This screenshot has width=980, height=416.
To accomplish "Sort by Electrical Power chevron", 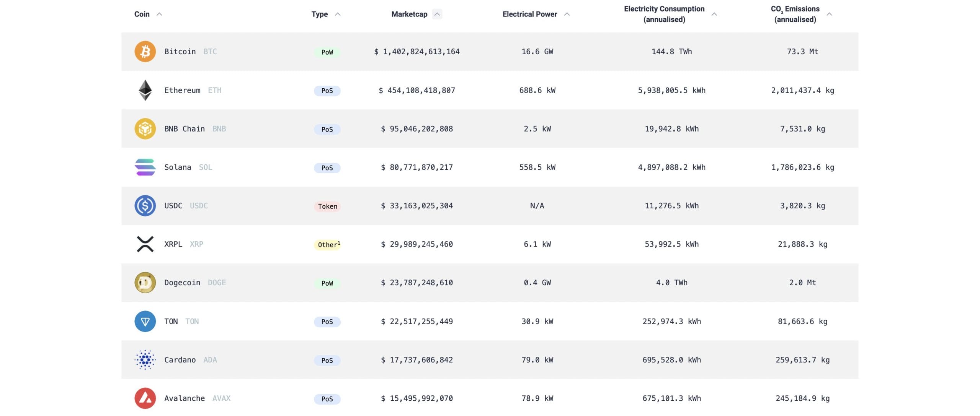I will click(x=567, y=14).
